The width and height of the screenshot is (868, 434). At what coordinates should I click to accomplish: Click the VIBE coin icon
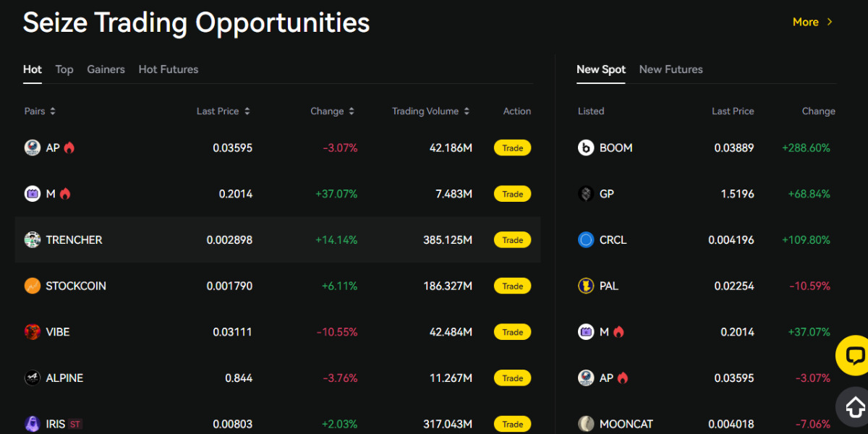32,332
